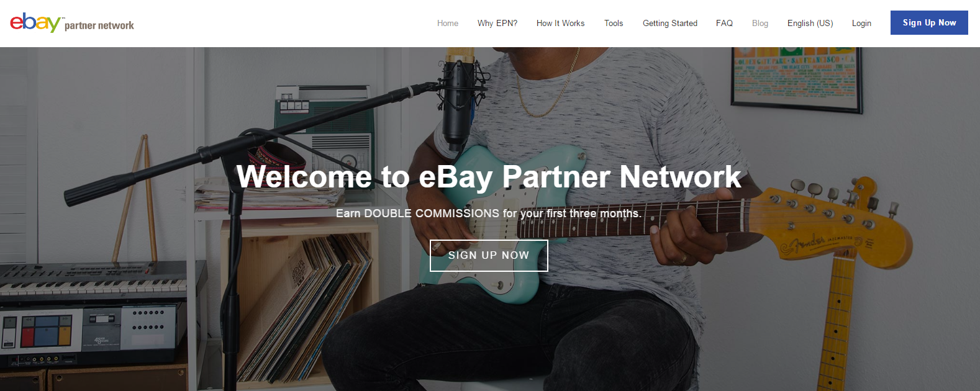This screenshot has width=980, height=391.
Task: Click the blue Sign Up Now button
Action: coord(929,22)
